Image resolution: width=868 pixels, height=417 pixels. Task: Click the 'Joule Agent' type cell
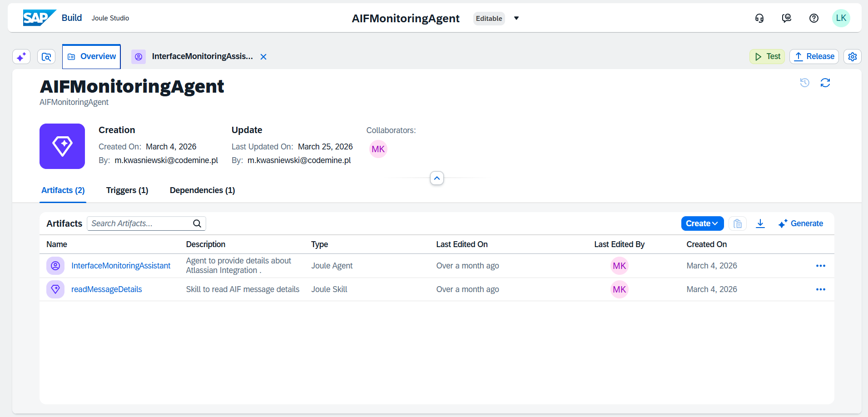[332, 266]
